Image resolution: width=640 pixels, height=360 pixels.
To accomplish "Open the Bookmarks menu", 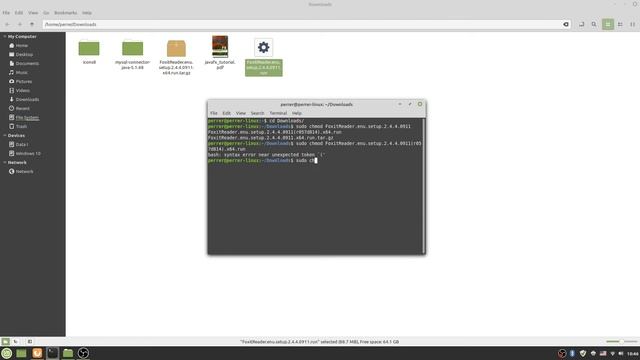I will (x=65, y=13).
